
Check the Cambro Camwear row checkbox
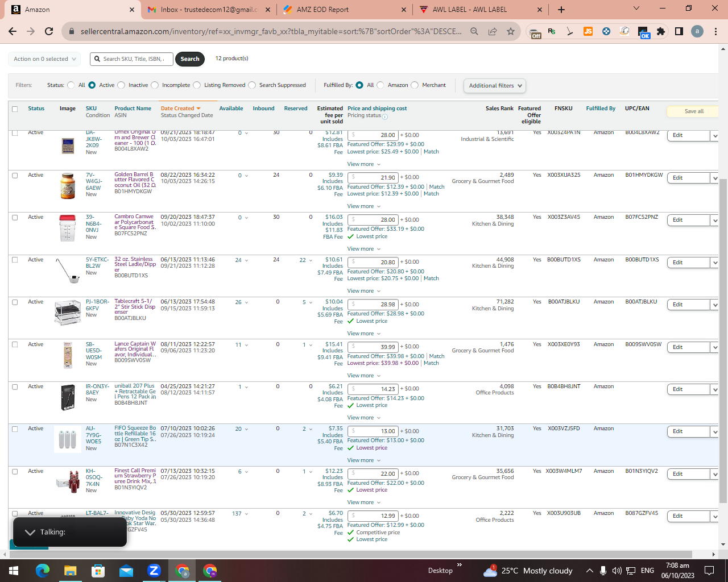tap(15, 218)
